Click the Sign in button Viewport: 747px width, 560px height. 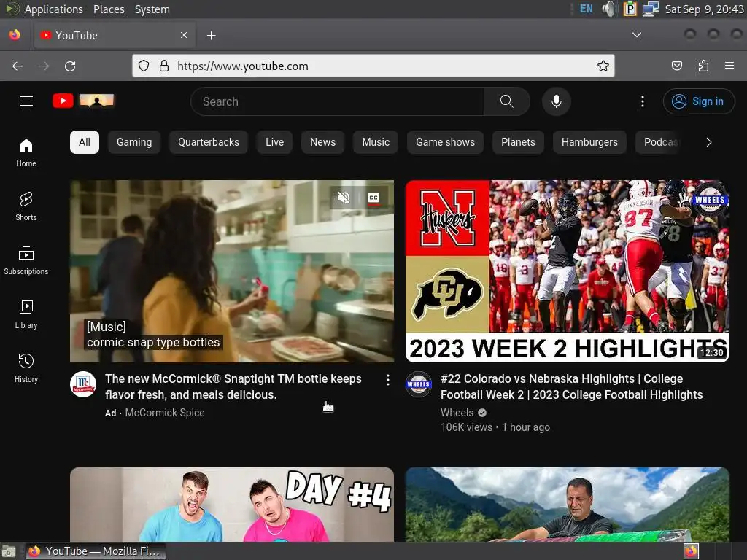[x=698, y=101]
